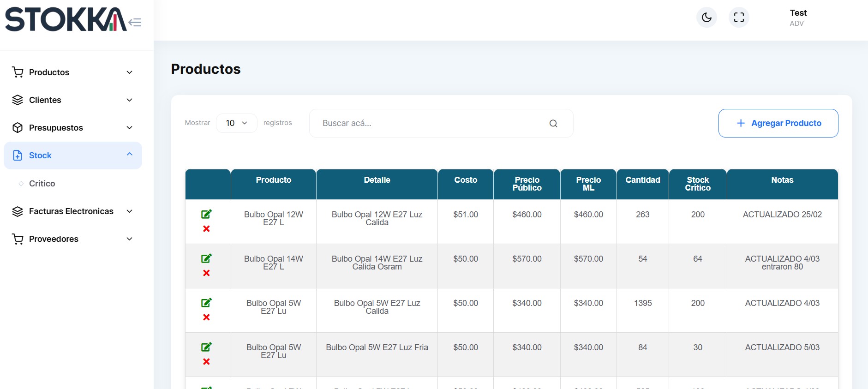Enter fullscreen mode via frame icon
Screen dimensions: 868x389
pyautogui.click(x=739, y=18)
